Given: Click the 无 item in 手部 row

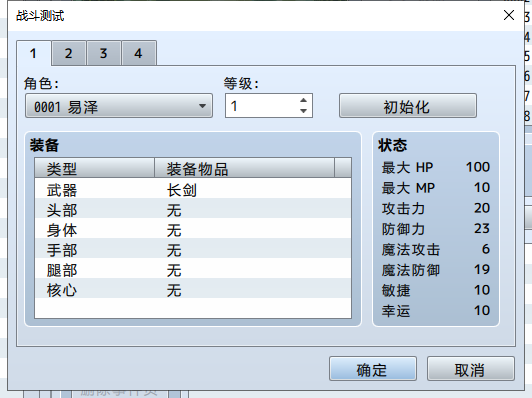Looking at the screenshot, I should [x=174, y=250].
